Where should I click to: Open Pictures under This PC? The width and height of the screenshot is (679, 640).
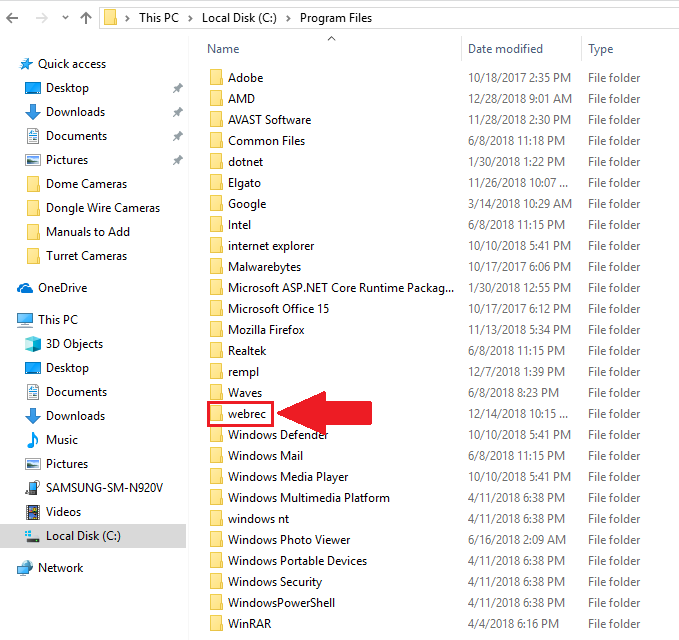click(x=67, y=464)
